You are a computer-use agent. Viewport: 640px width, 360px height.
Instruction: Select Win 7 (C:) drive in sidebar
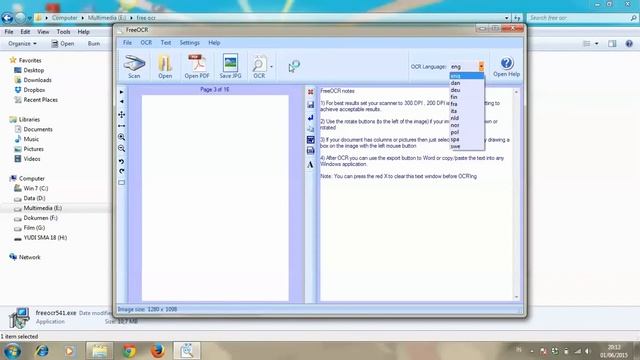click(x=31, y=189)
